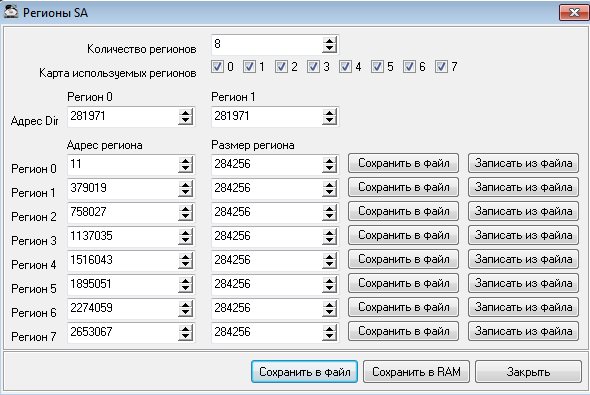Toggle region map checkbox 2
Screen dimensions: 590x395
(x=281, y=67)
